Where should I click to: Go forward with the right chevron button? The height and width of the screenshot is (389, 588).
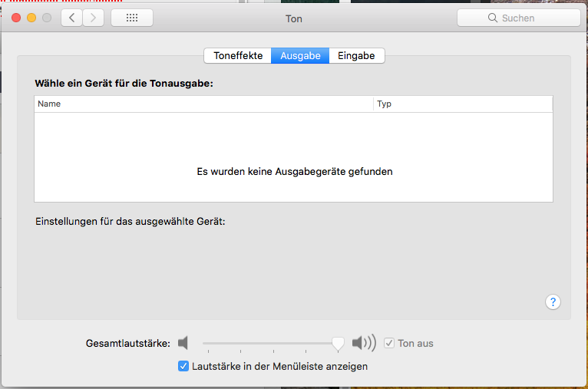tap(94, 18)
